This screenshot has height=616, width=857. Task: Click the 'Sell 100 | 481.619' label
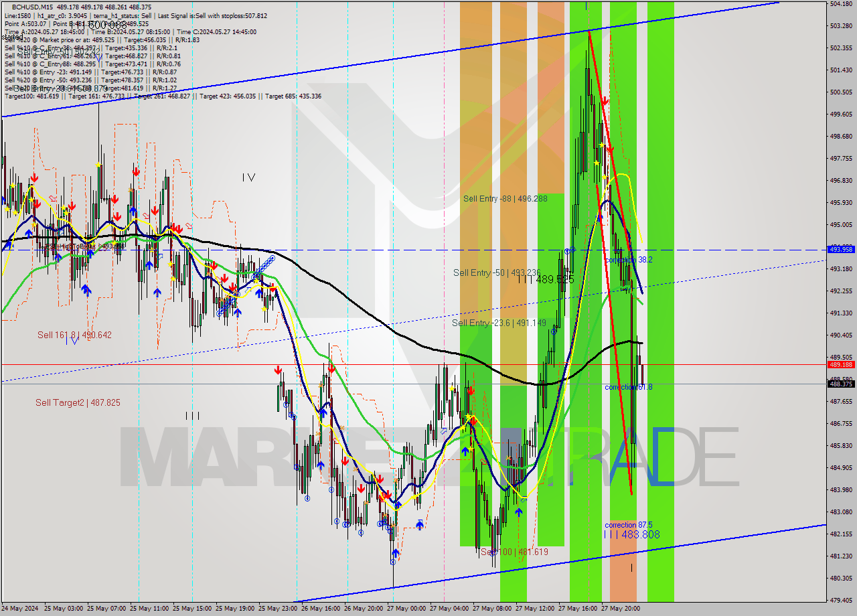tap(514, 552)
